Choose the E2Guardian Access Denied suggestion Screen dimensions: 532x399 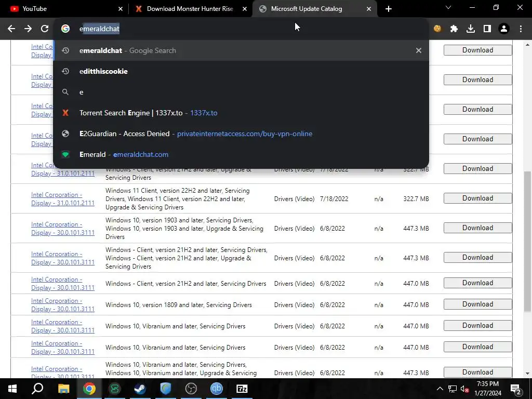pyautogui.click(x=241, y=134)
